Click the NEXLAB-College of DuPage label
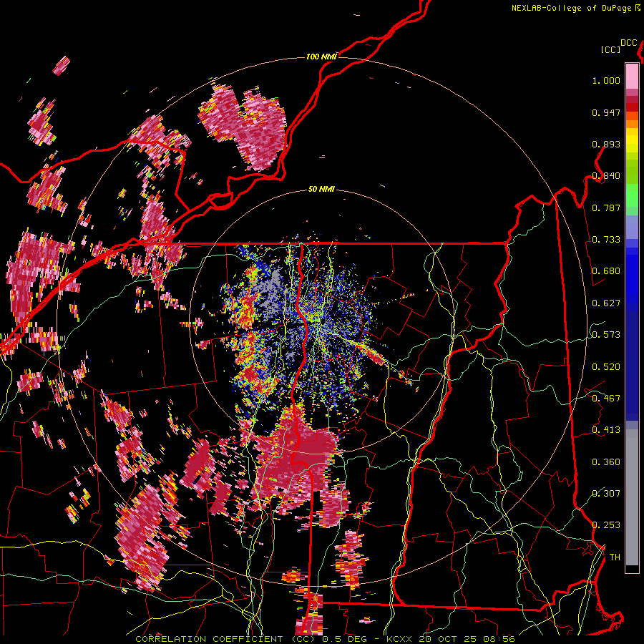The image size is (644, 644). pyautogui.click(x=575, y=8)
